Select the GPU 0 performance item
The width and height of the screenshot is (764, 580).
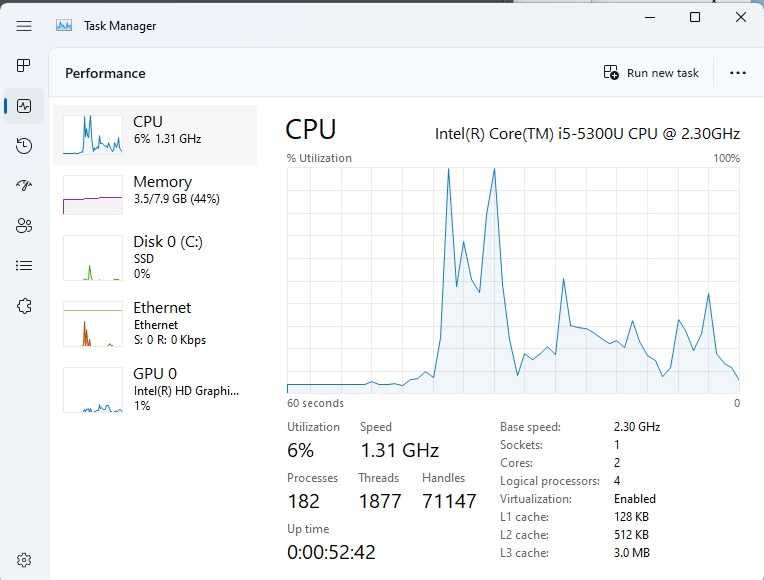pos(155,388)
